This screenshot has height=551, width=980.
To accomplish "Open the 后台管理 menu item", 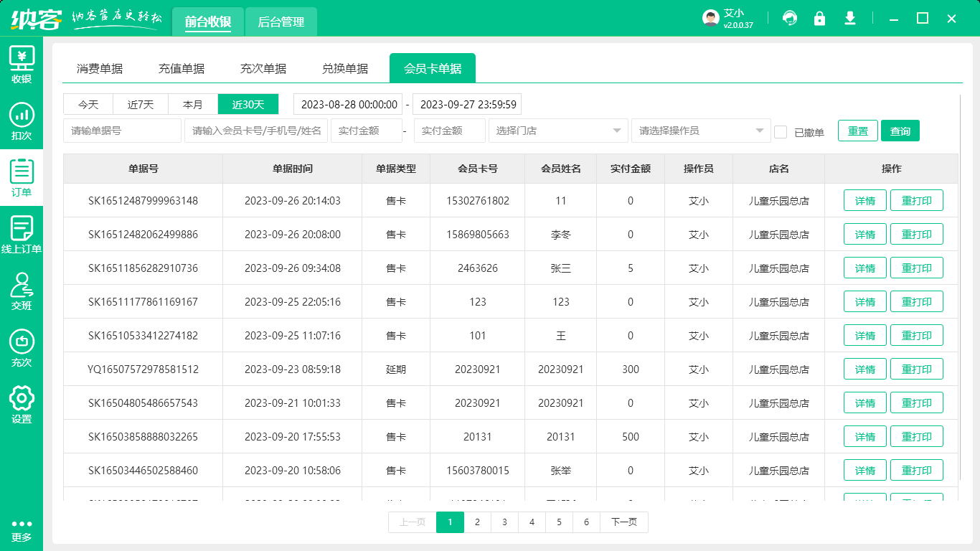I will coord(280,22).
